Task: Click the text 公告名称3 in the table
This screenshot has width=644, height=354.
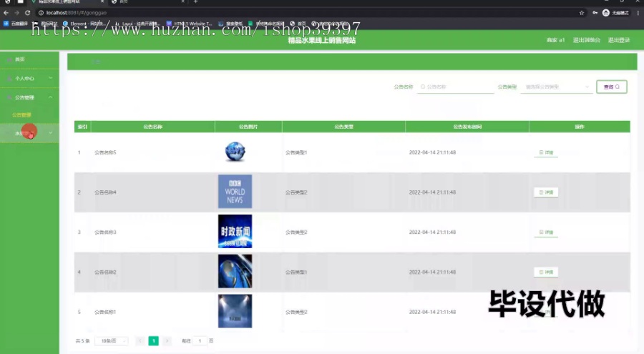Action: click(x=105, y=232)
